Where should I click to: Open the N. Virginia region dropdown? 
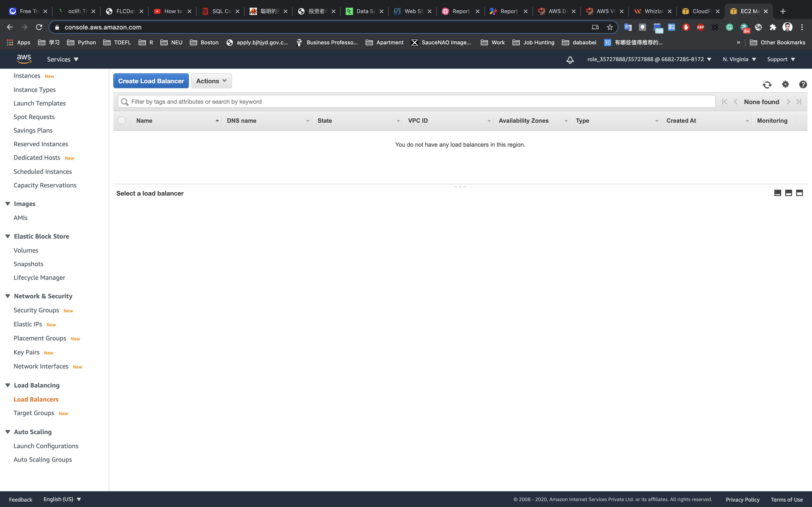coord(739,59)
